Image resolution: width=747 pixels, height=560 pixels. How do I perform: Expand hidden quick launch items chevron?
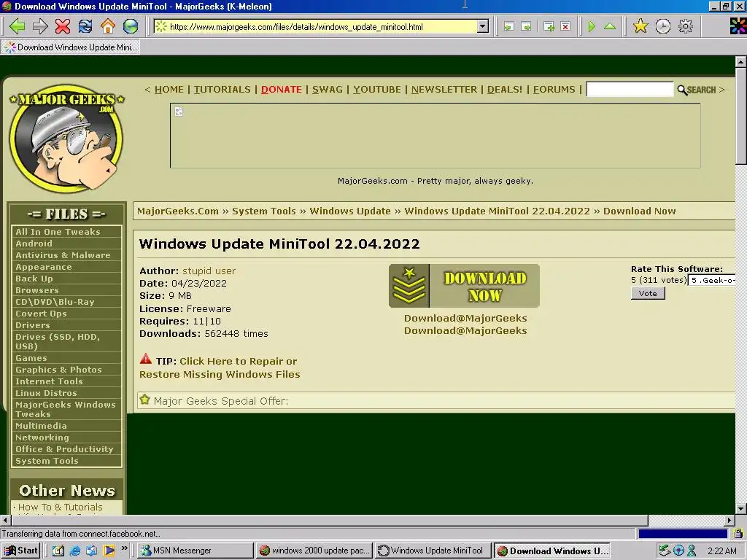tap(124, 548)
